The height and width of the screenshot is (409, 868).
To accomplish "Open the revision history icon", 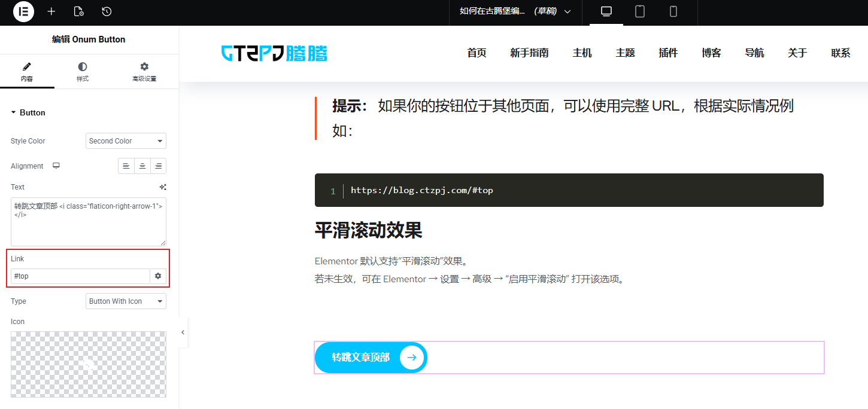I will tap(107, 11).
